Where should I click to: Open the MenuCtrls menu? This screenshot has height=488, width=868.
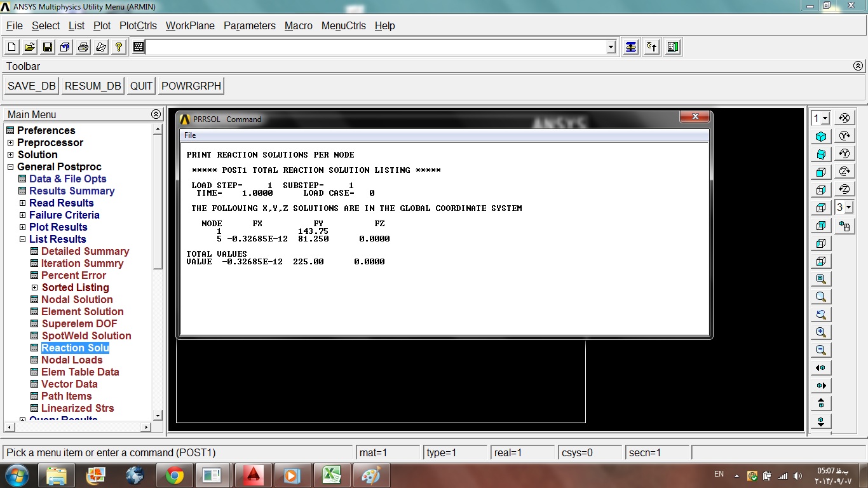(344, 26)
